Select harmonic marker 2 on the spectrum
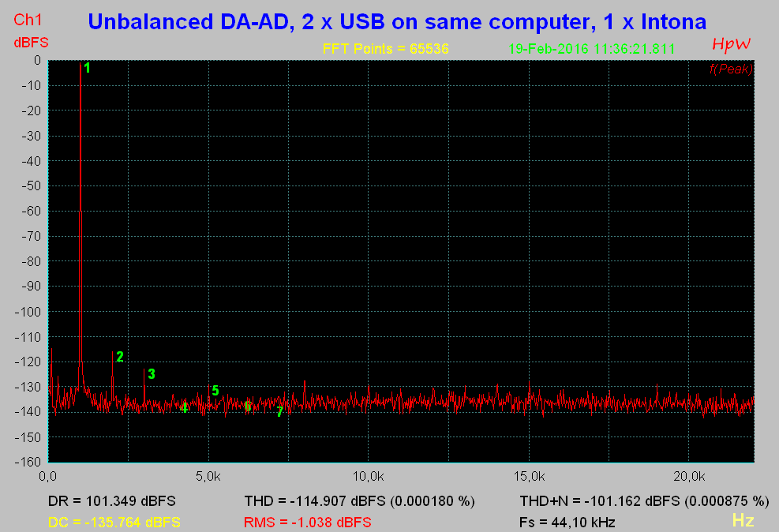The height and width of the screenshot is (532, 779). [x=119, y=357]
